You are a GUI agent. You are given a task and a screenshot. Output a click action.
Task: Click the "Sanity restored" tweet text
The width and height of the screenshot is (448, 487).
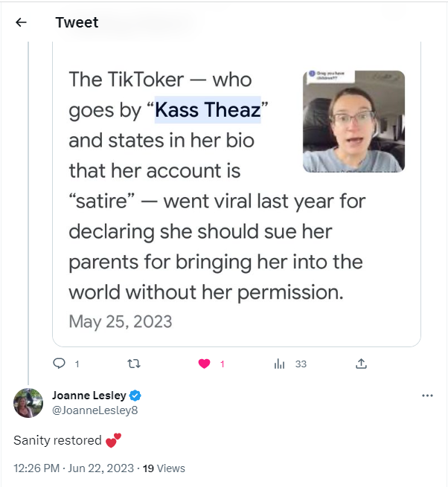click(57, 440)
